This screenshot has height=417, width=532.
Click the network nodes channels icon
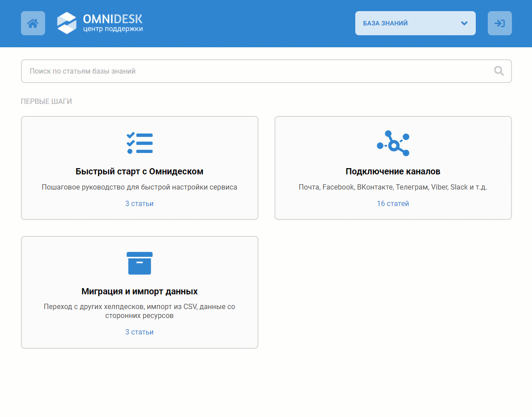click(393, 143)
